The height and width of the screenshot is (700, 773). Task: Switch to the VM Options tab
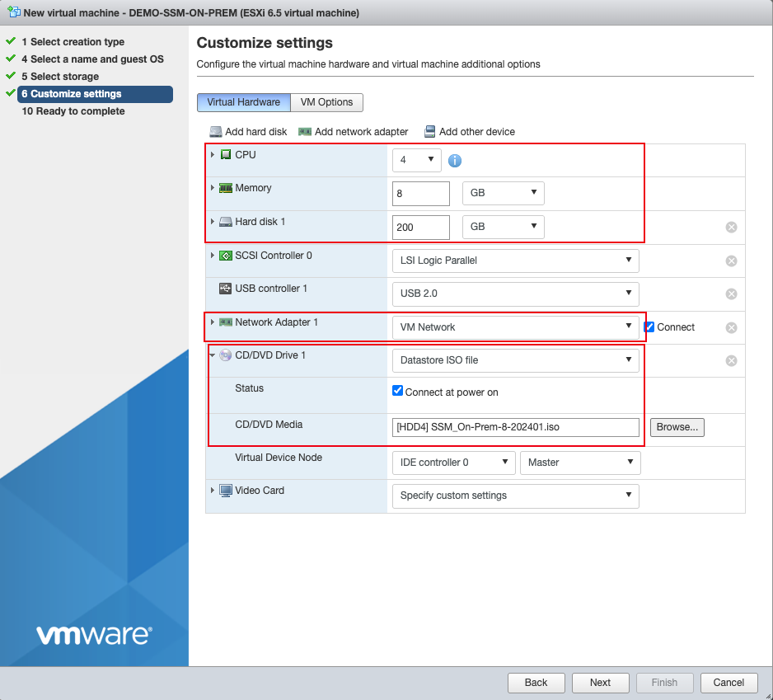(x=326, y=102)
